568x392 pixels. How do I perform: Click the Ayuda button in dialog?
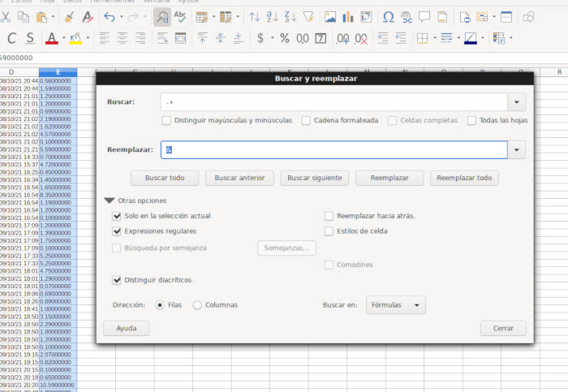[127, 328]
